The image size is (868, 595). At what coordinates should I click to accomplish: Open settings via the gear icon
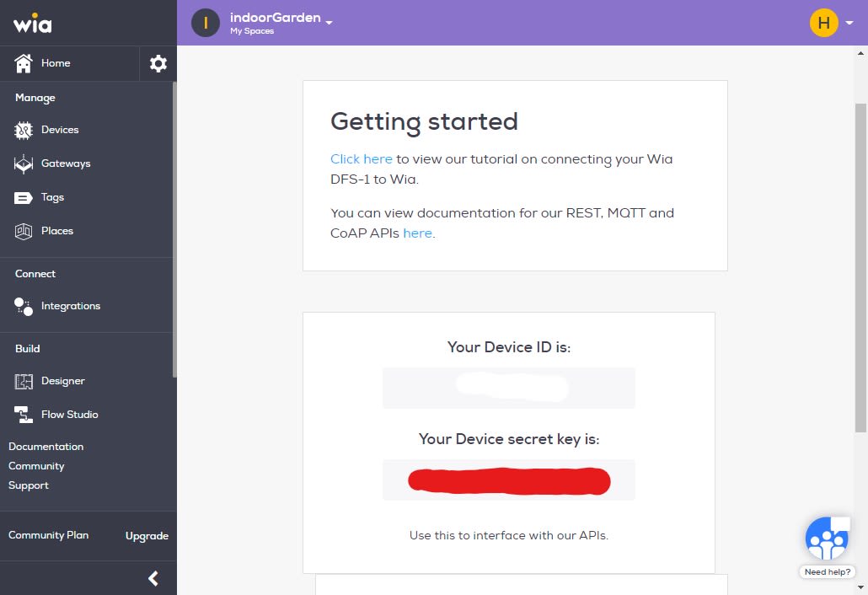pyautogui.click(x=158, y=64)
